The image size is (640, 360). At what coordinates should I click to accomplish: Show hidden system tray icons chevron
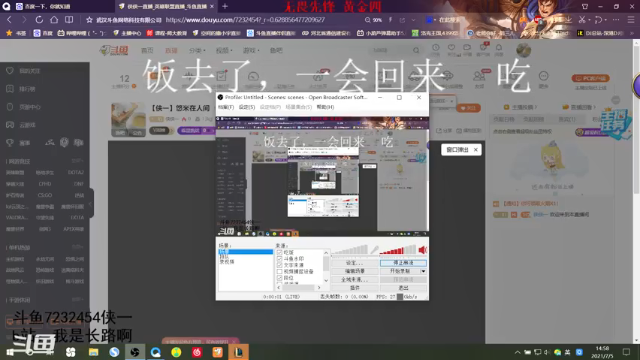click(x=517, y=352)
